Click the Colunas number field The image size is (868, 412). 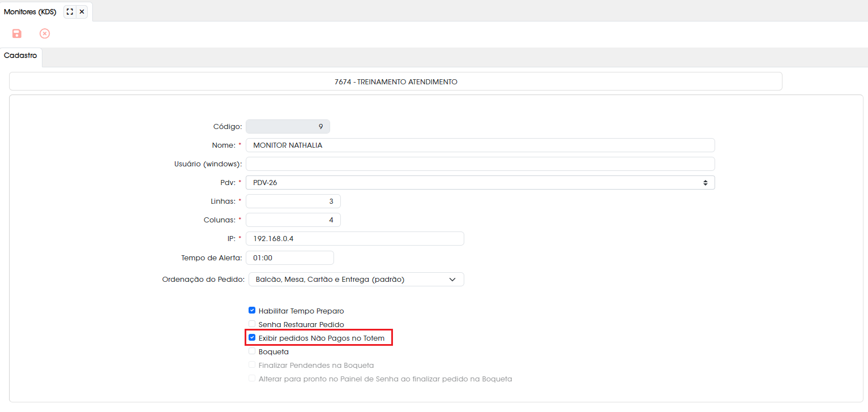[x=293, y=220]
